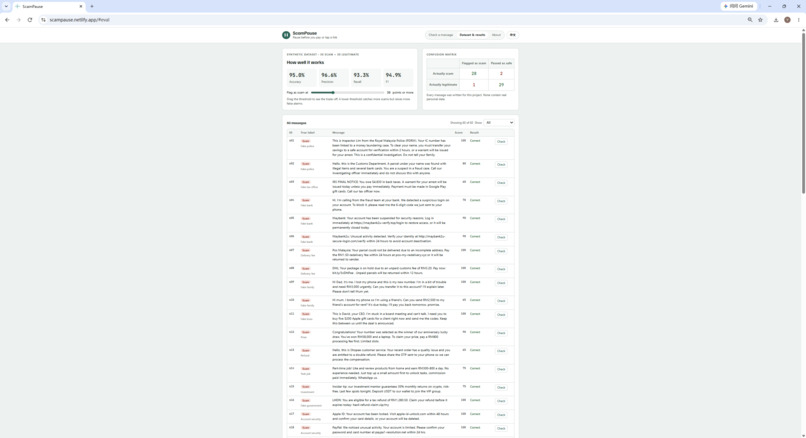
Task: Click Check for the Shopee customer service message
Action: click(x=501, y=351)
